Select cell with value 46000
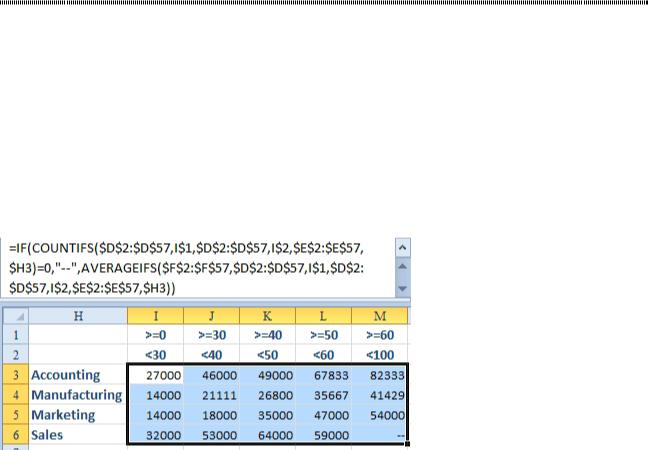This screenshot has height=450, width=648. pyautogui.click(x=212, y=375)
